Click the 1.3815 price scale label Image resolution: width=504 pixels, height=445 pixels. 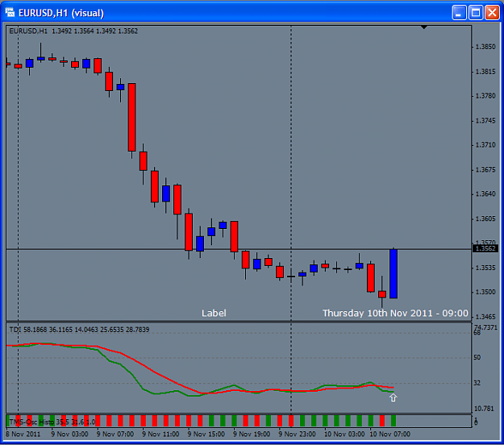click(x=485, y=71)
